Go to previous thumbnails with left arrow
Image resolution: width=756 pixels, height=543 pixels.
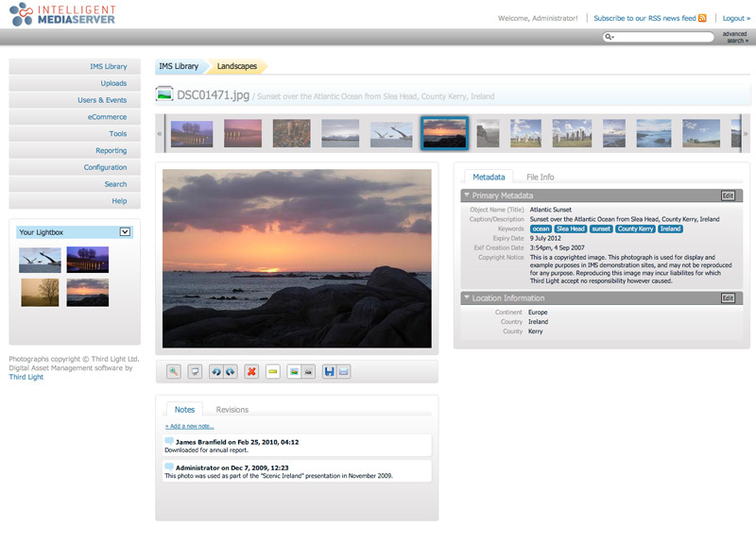coord(160,133)
